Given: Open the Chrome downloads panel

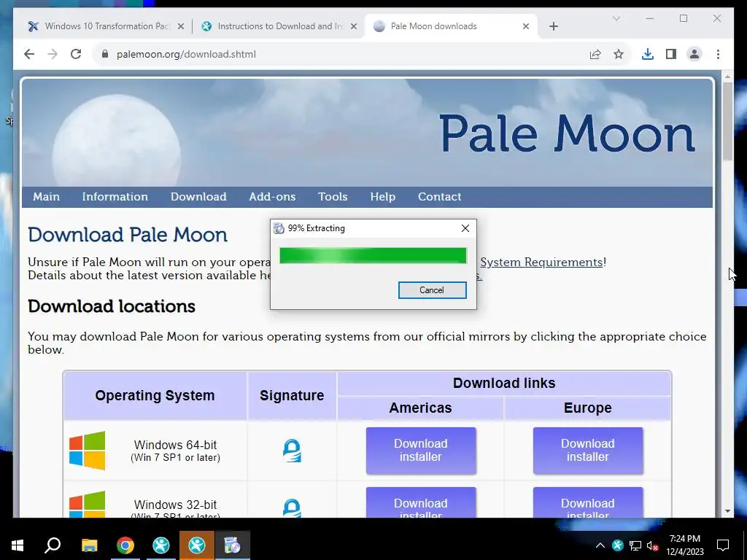Looking at the screenshot, I should (648, 54).
